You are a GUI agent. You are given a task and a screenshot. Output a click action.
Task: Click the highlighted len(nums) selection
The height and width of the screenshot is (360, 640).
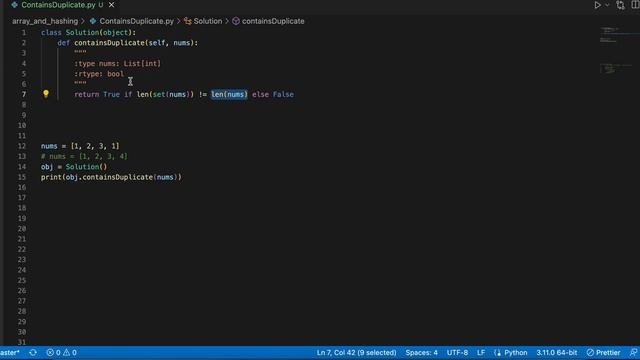(x=229, y=94)
